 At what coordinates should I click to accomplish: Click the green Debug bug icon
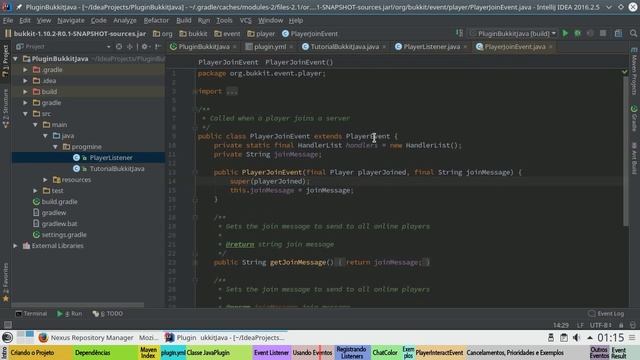pos(578,33)
